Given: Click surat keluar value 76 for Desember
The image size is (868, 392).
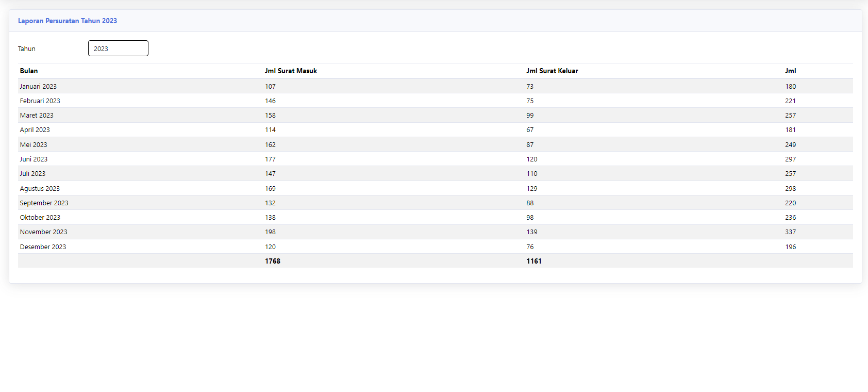Looking at the screenshot, I should pos(530,247).
